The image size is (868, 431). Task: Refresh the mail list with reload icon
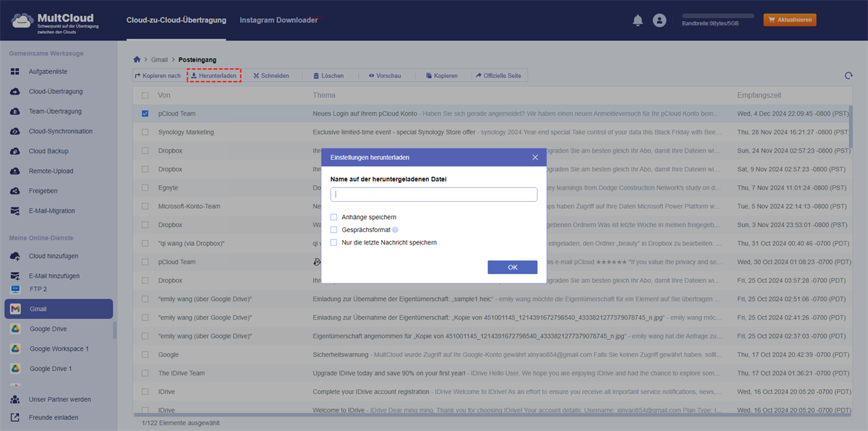[848, 75]
